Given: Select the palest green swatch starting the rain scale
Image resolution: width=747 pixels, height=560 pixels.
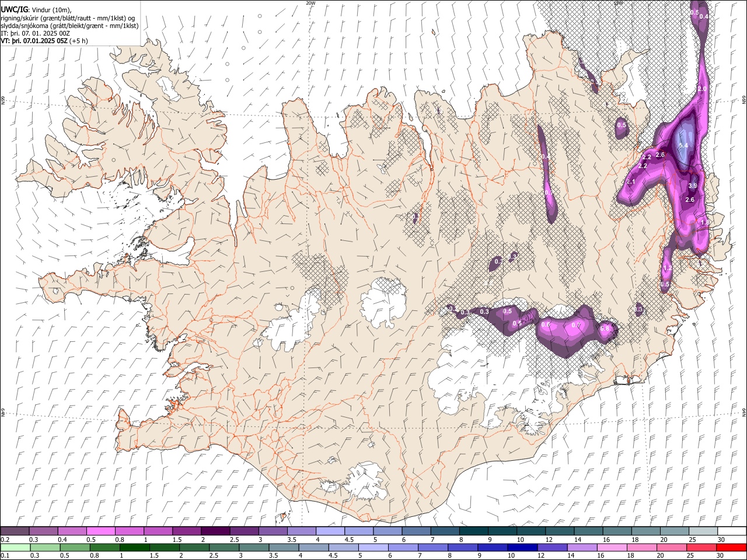Looking at the screenshot, I should 15,548.
